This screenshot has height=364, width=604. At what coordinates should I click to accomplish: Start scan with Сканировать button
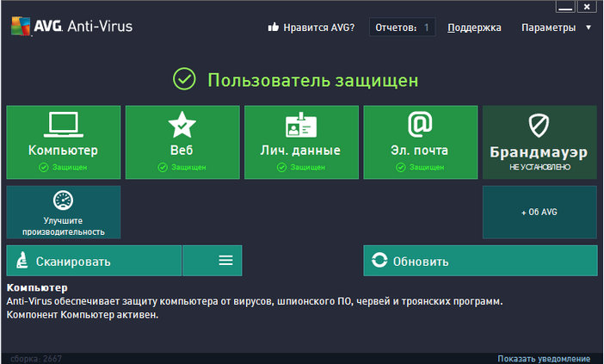coord(94,261)
